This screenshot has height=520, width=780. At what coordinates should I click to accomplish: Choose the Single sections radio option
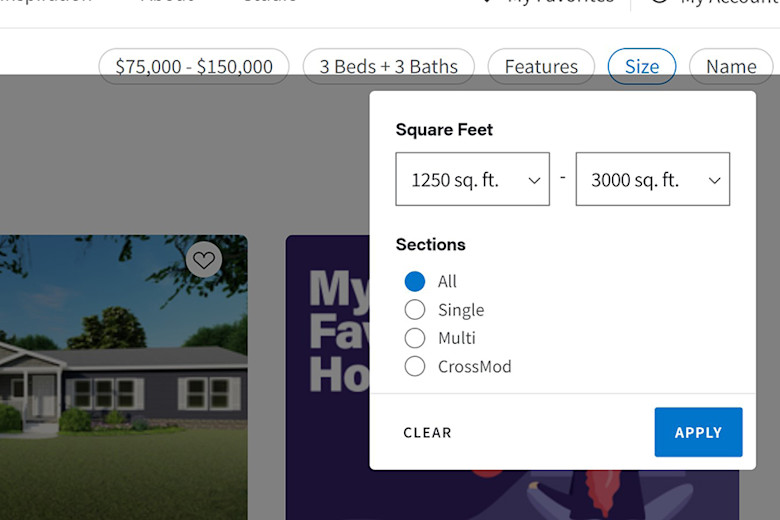click(x=415, y=310)
